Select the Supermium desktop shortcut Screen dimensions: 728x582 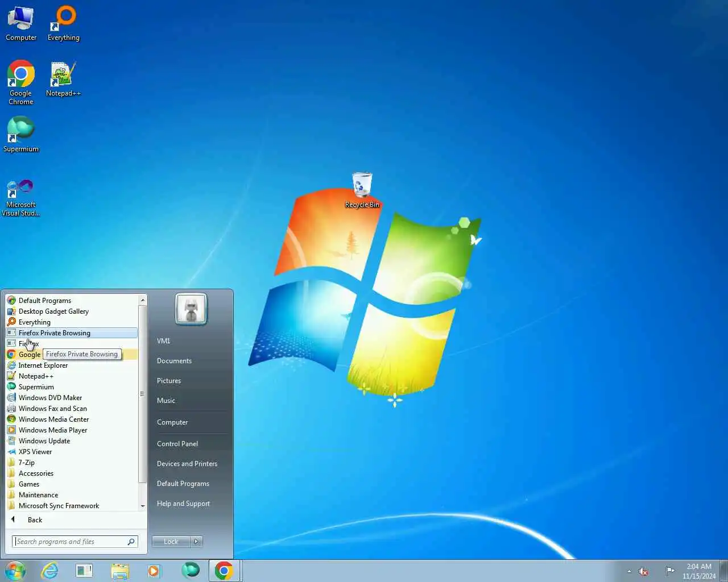coord(21,134)
